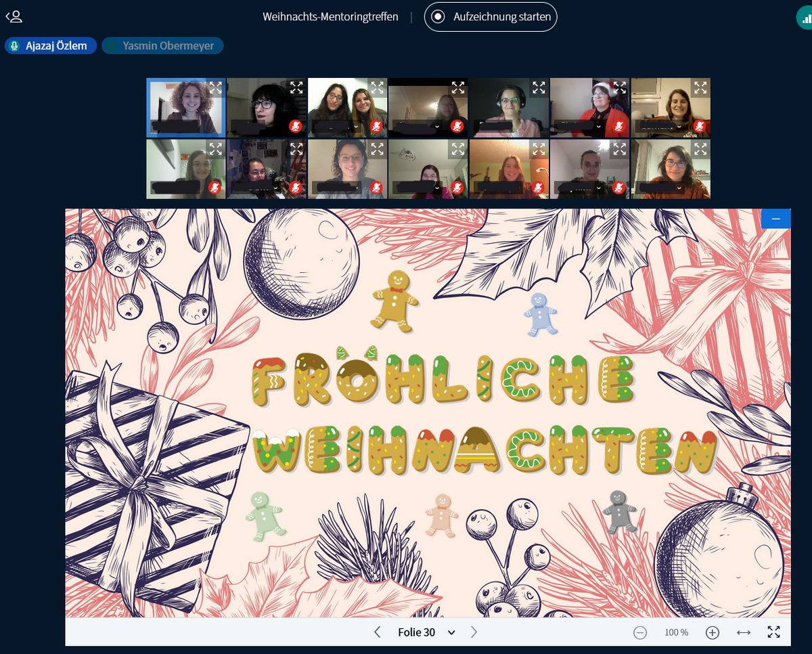Zoom out of the slide
The width and height of the screenshot is (812, 654).
(640, 632)
